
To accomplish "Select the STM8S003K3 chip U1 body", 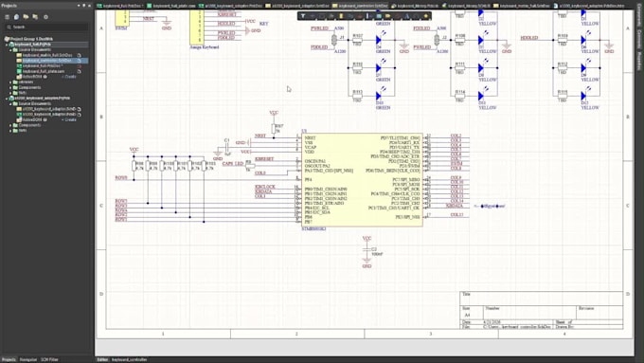I will [362, 180].
